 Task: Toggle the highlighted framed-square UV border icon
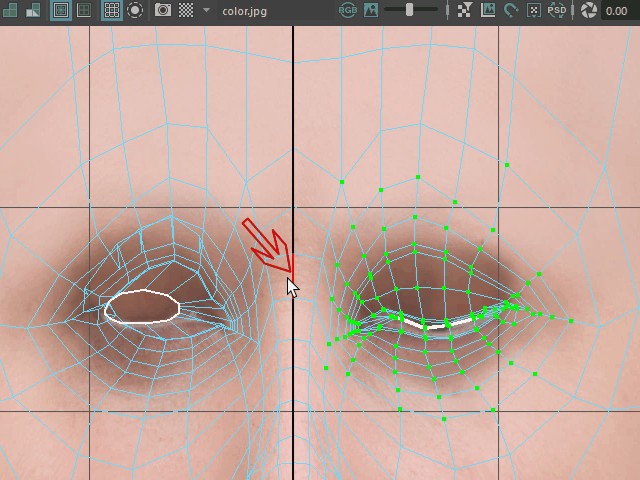(60, 11)
